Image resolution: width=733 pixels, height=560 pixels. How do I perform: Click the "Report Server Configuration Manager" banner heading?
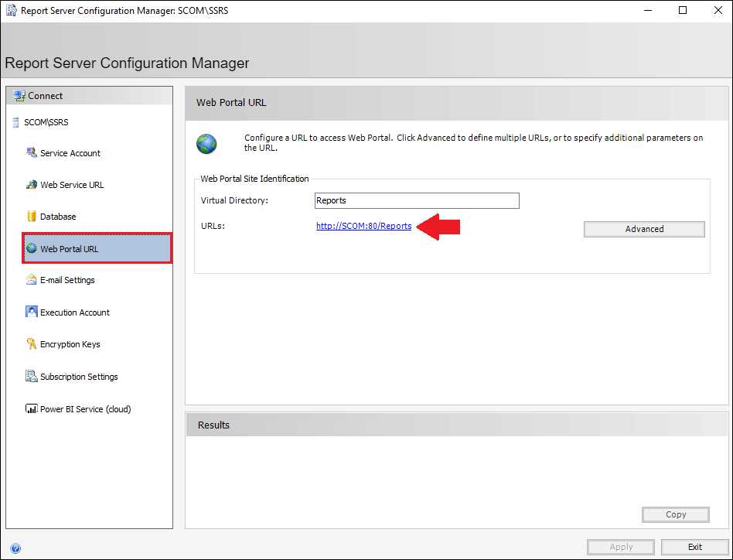click(127, 63)
